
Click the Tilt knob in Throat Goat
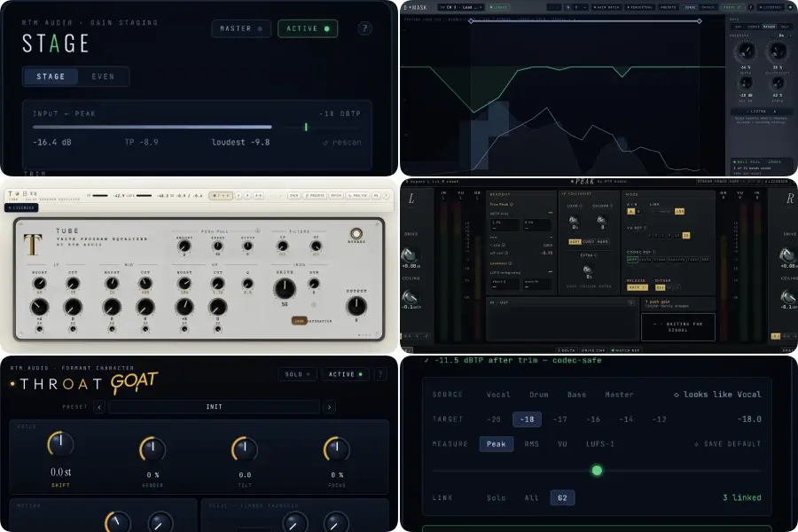(245, 449)
